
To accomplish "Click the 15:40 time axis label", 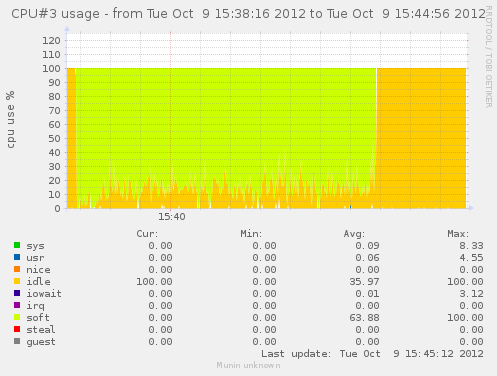I will point(172,217).
